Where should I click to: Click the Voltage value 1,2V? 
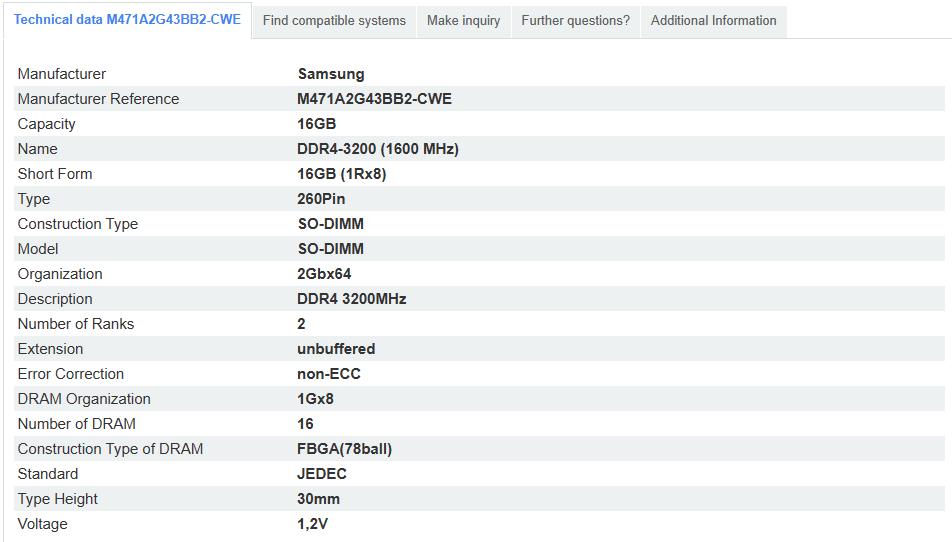coord(312,524)
